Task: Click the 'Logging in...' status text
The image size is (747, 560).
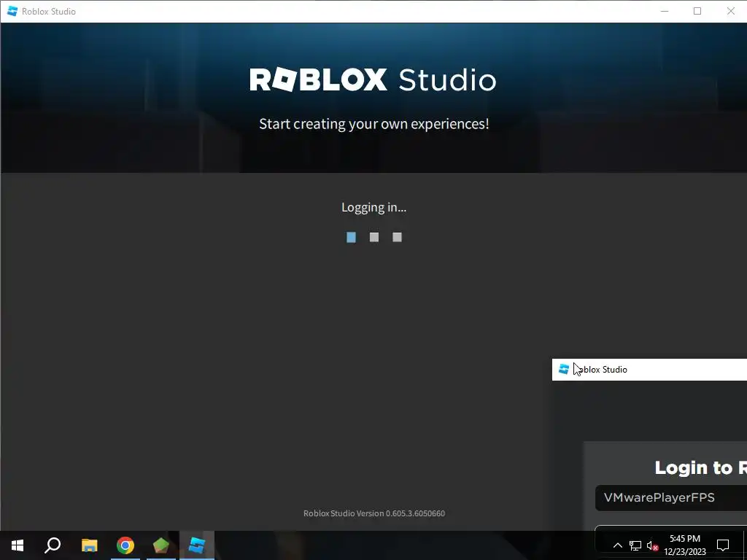Action: click(x=374, y=208)
